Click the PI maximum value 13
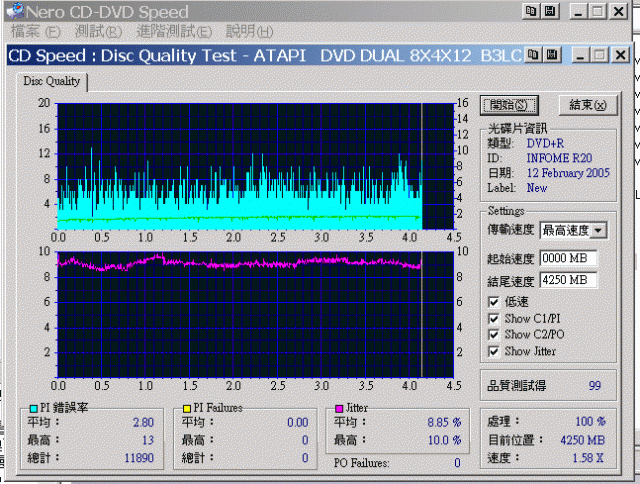 [148, 440]
